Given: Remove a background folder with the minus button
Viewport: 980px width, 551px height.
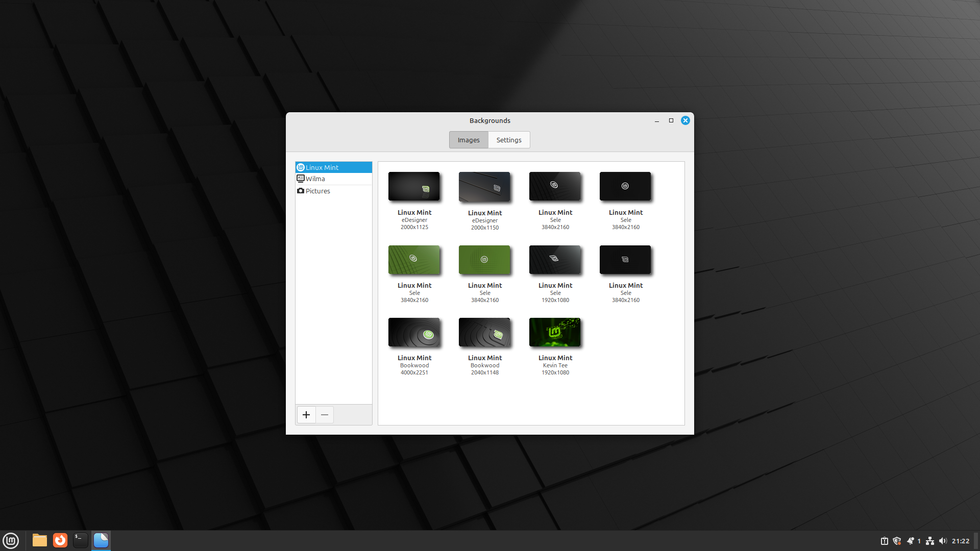Looking at the screenshot, I should [x=324, y=415].
